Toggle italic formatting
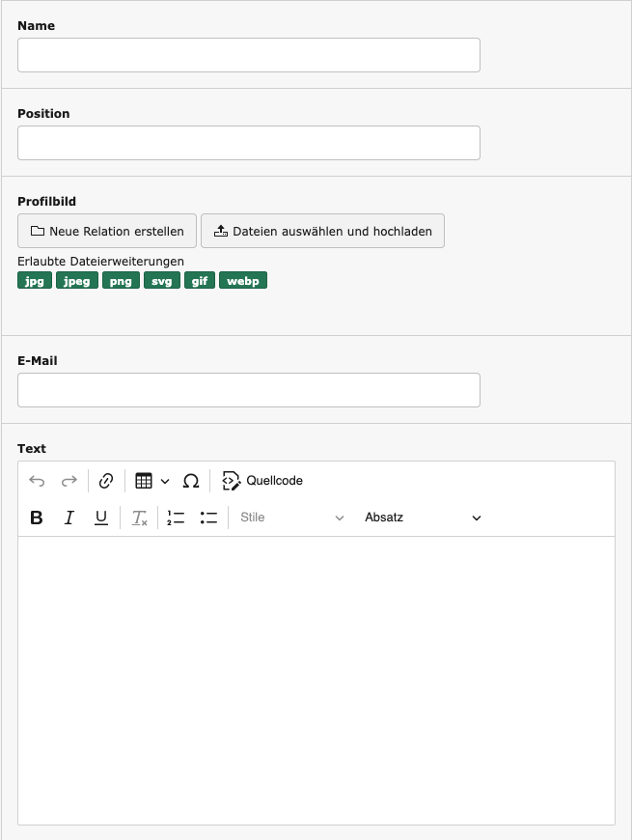Image resolution: width=632 pixels, height=840 pixels. pyautogui.click(x=69, y=518)
